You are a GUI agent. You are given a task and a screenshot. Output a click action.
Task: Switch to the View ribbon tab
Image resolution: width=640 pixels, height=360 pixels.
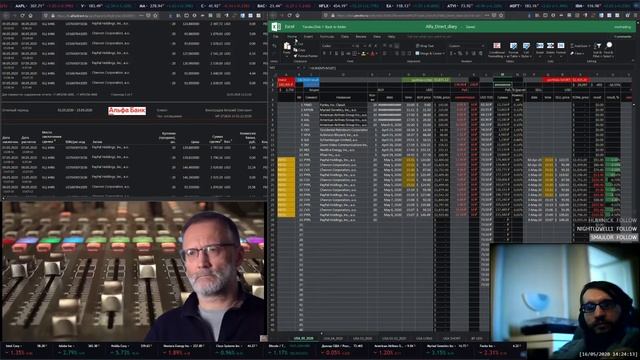[x=377, y=37]
